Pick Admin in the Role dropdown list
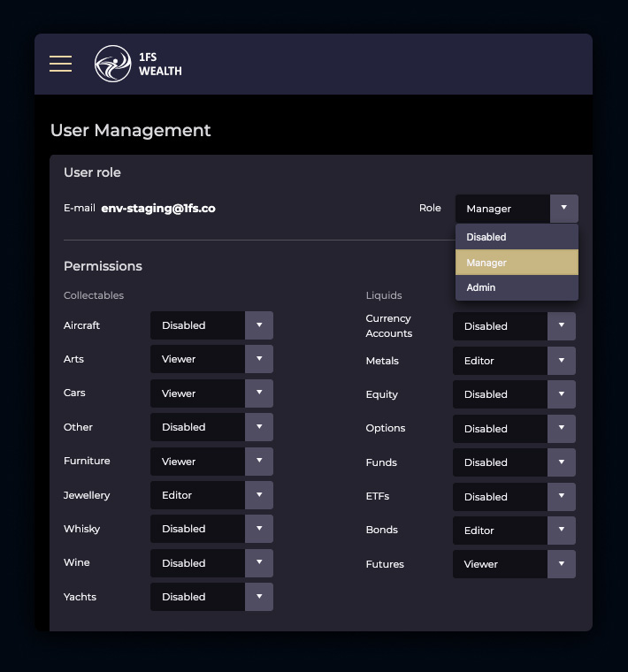628x672 pixels. click(x=517, y=287)
